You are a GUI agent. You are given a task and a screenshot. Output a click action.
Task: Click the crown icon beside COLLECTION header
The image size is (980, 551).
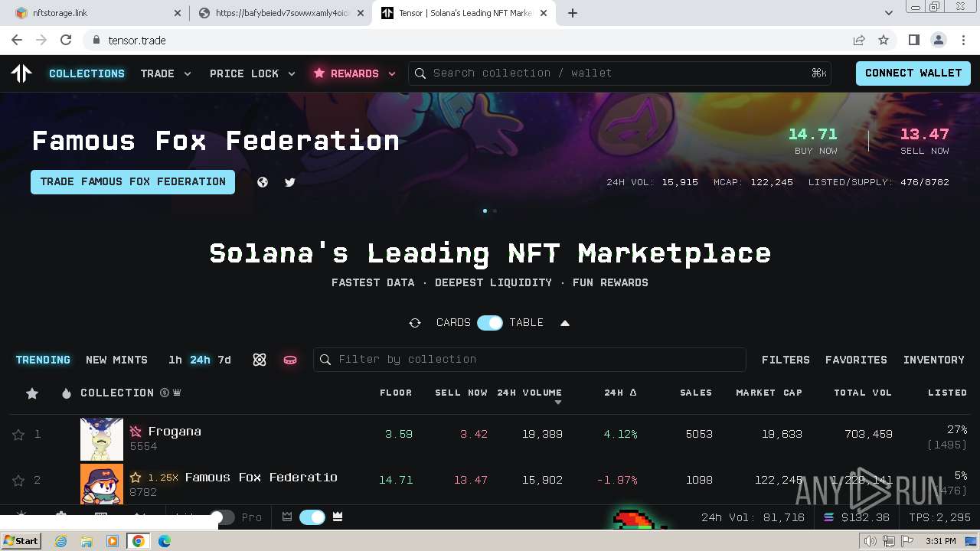coord(177,393)
